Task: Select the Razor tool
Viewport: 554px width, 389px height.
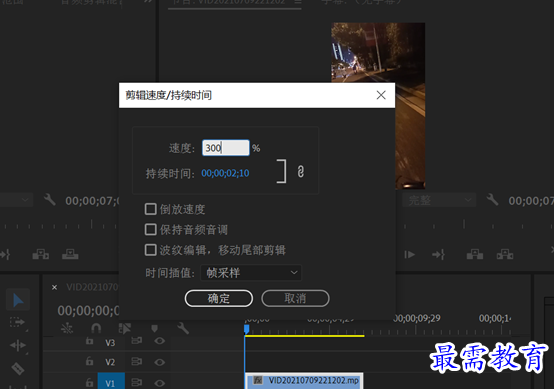Action: [18, 368]
